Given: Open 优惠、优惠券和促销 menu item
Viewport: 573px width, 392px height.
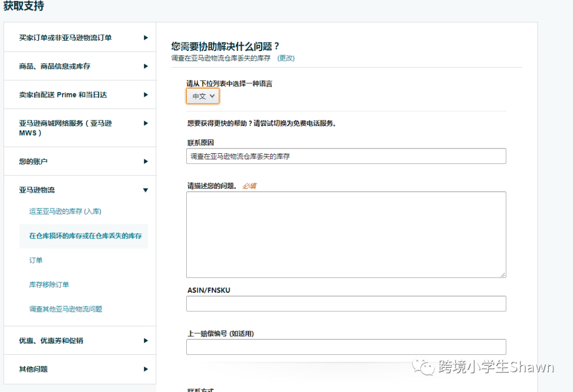Looking at the screenshot, I should [x=51, y=341].
